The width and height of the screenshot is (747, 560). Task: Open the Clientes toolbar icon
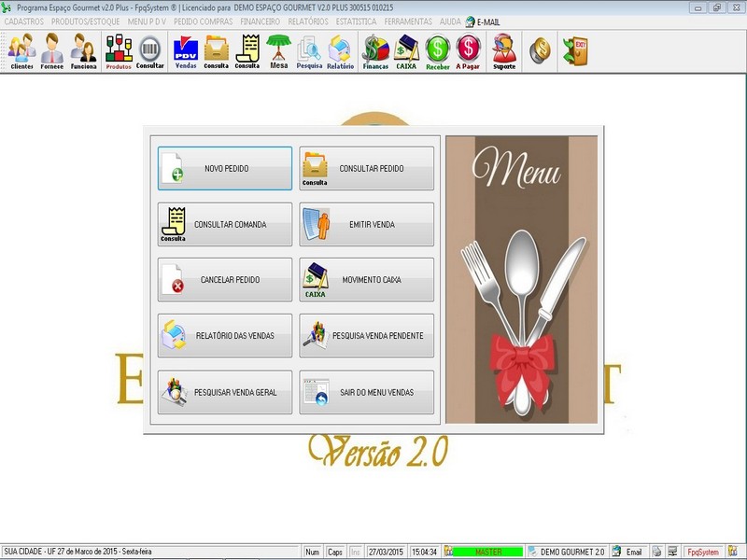(x=21, y=51)
